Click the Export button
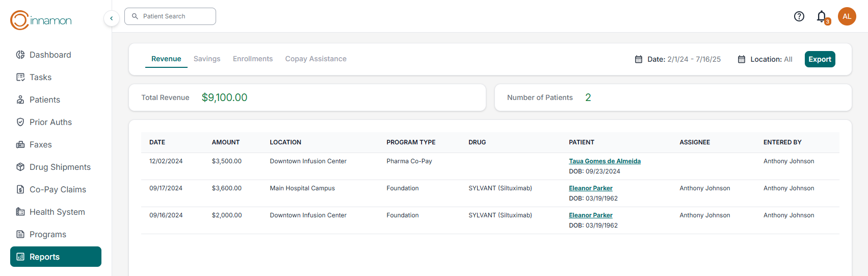Screen dimensions: 868x276 (x=820, y=59)
